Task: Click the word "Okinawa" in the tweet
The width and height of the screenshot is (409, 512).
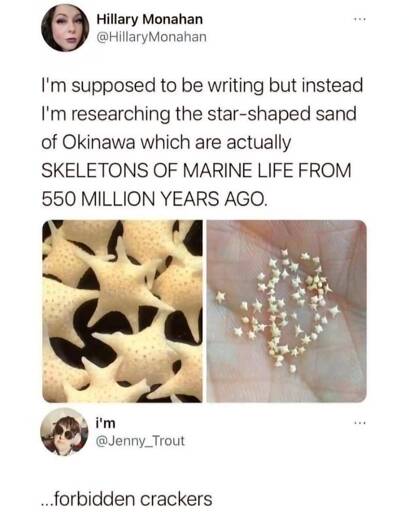Action: [98, 143]
